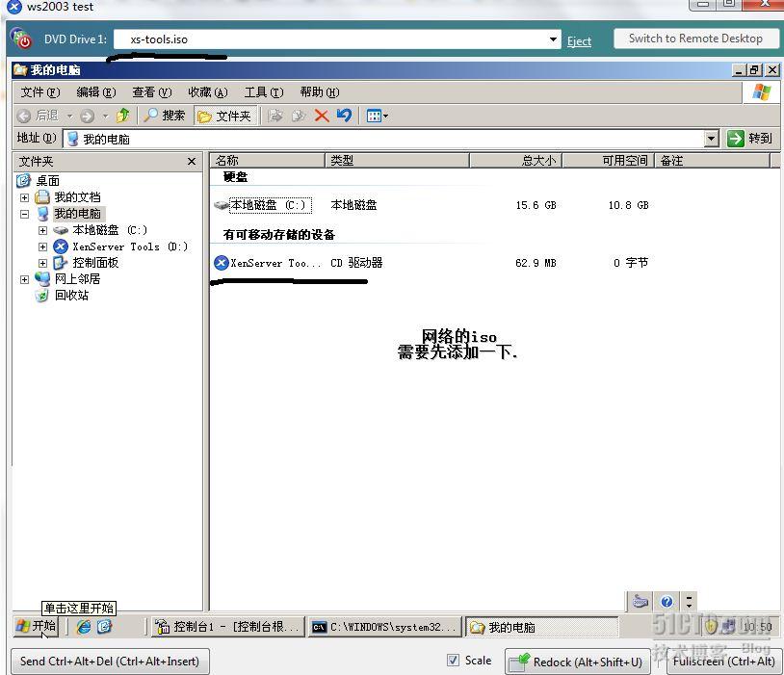Click the 我的电脑 taskbar button
This screenshot has width=784, height=675.
click(541, 627)
